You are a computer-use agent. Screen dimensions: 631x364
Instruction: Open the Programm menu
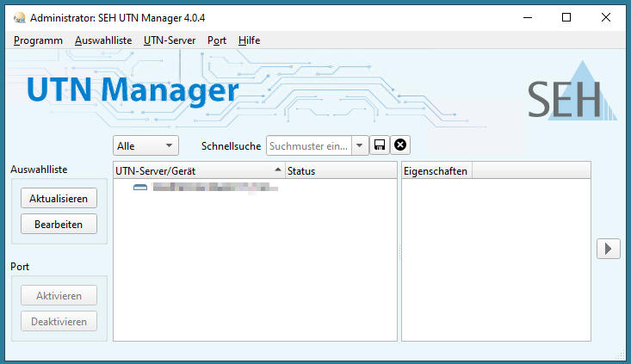(38, 40)
